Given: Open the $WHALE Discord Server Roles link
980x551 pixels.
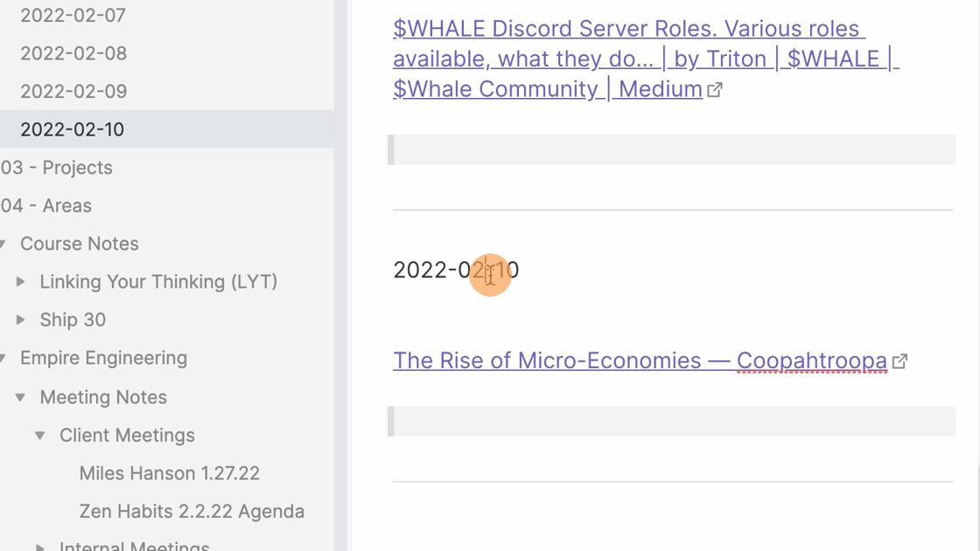Looking at the screenshot, I should pyautogui.click(x=644, y=59).
